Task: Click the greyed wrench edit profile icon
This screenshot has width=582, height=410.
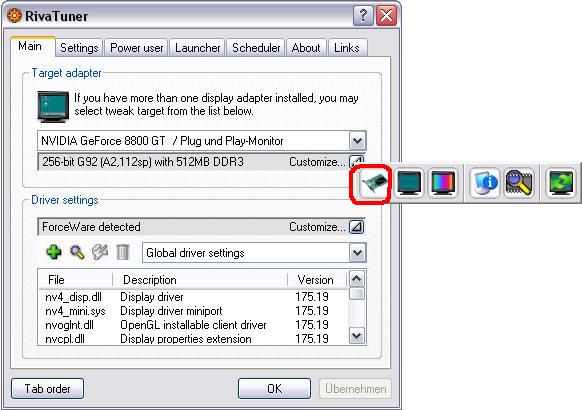Action: click(x=100, y=252)
